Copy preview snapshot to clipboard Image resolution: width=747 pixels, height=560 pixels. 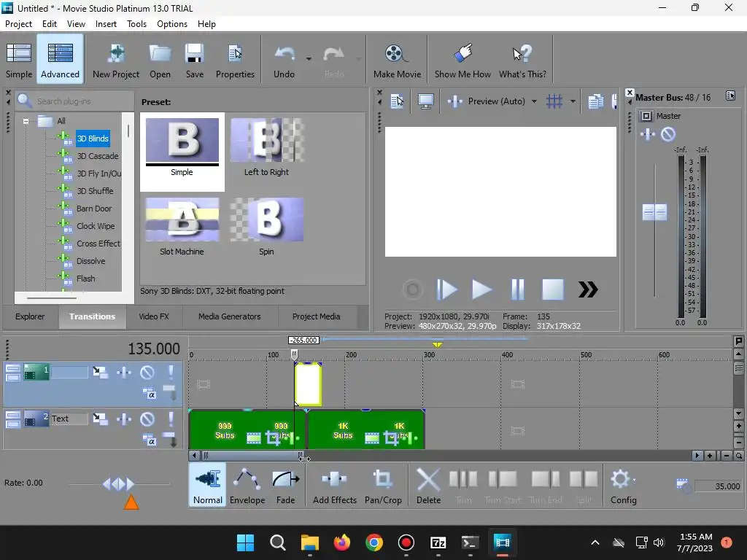pos(595,101)
